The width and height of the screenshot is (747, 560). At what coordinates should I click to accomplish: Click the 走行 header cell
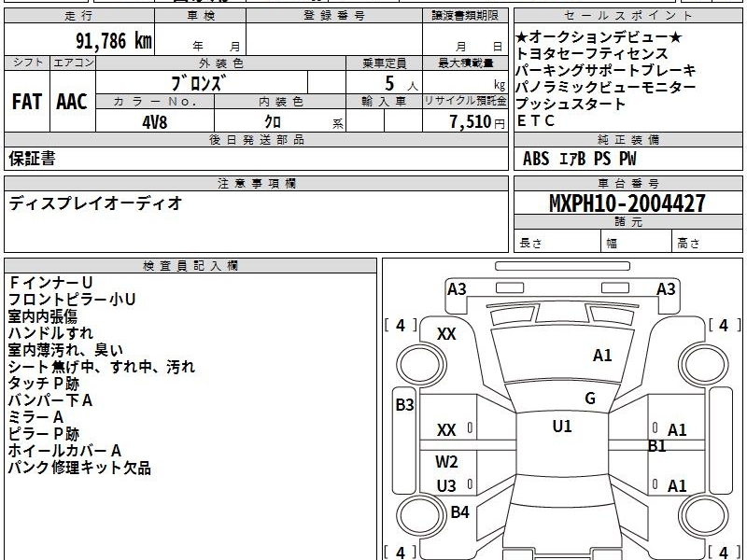click(79, 15)
